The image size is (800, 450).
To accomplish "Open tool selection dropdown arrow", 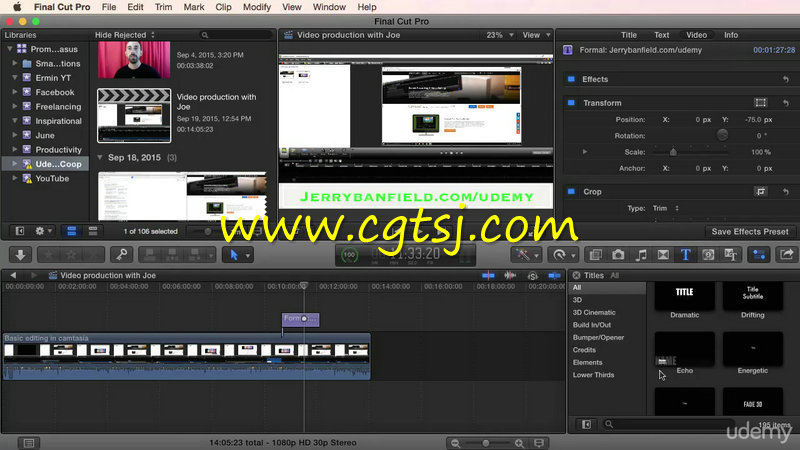I will click(x=247, y=255).
